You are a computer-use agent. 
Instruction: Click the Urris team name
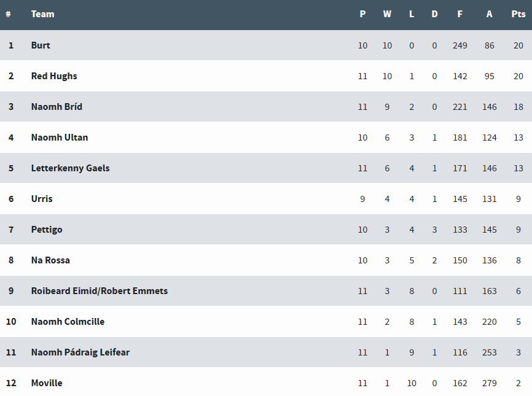coord(42,199)
